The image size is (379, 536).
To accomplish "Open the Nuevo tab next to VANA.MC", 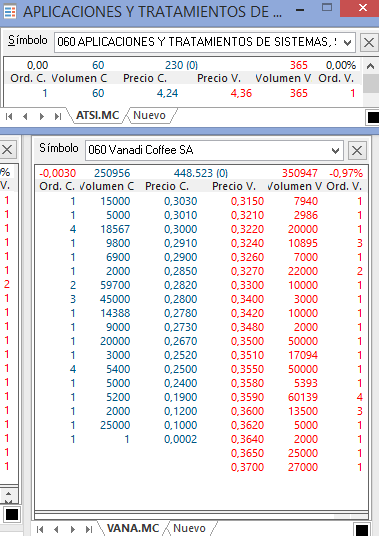I will pos(189,528).
